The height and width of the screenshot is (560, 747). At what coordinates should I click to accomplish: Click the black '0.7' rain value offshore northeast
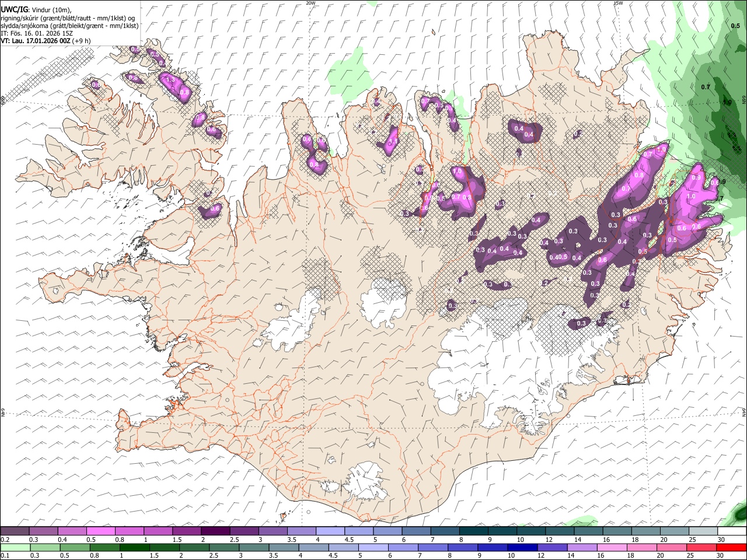coord(705,87)
